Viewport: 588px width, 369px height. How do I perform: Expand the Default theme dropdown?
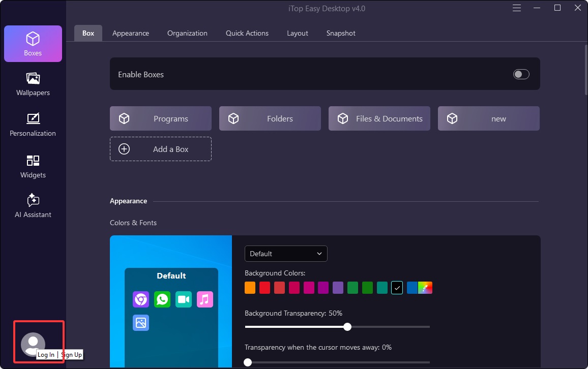(286, 254)
